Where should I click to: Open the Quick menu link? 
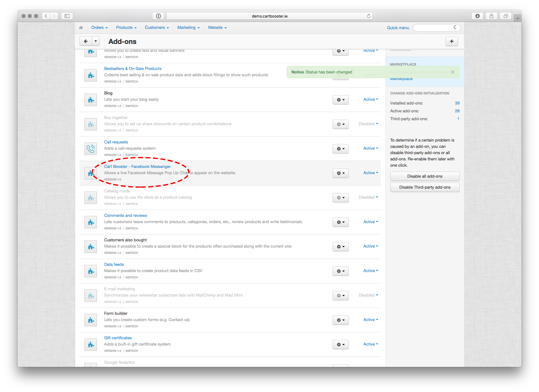point(398,28)
